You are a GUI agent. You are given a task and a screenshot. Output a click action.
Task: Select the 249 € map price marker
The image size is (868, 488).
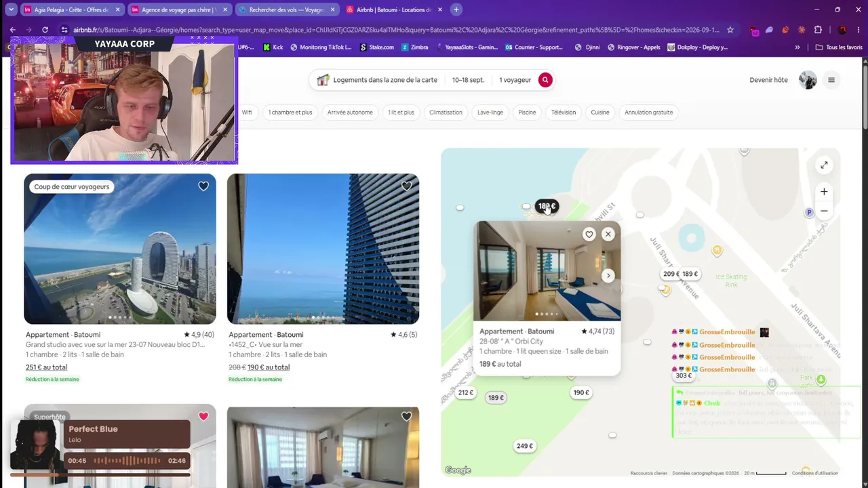(x=525, y=446)
